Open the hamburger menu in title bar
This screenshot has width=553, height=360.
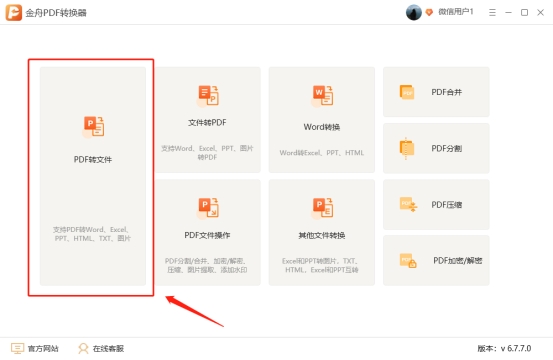pos(492,13)
